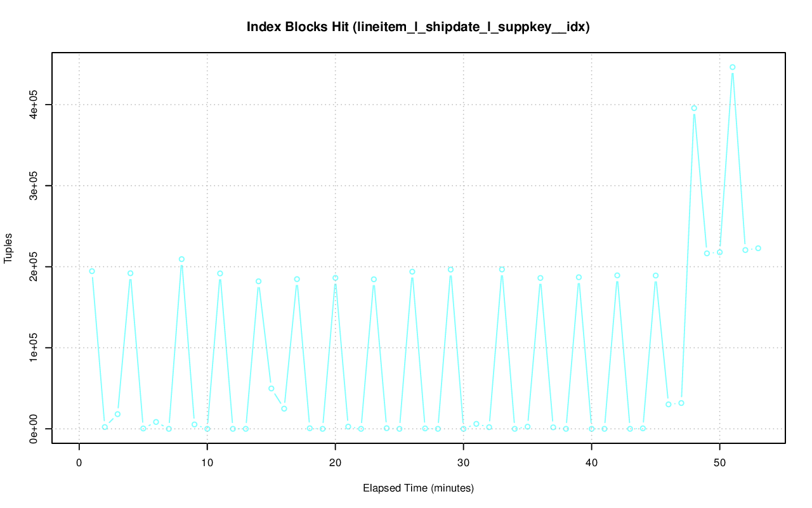The width and height of the screenshot is (812, 508).
Task: Select the highest data point near minute 51
Action: [x=732, y=67]
